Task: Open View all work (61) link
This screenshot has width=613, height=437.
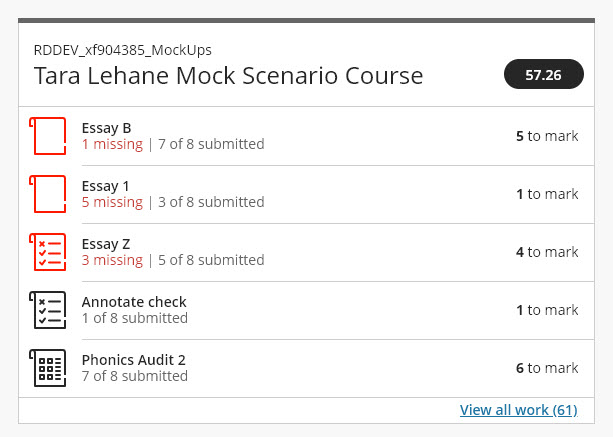Action: [518, 410]
